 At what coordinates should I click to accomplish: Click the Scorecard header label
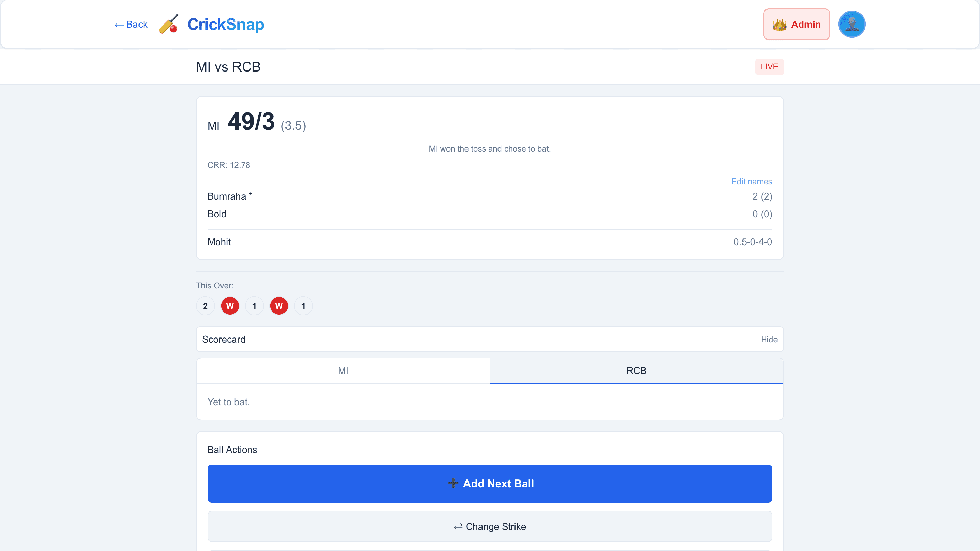pyautogui.click(x=224, y=339)
